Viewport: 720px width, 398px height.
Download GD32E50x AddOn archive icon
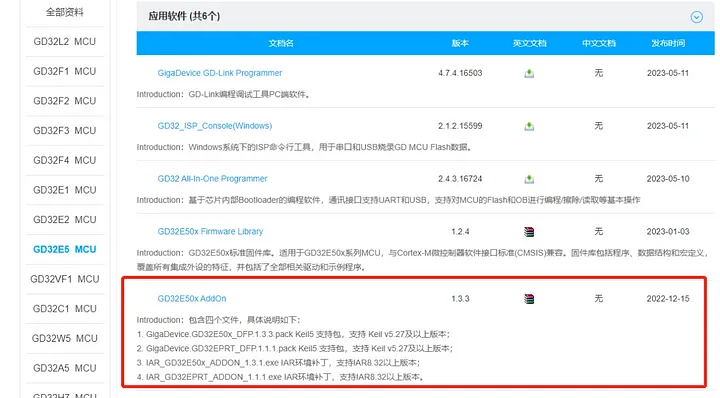point(529,299)
